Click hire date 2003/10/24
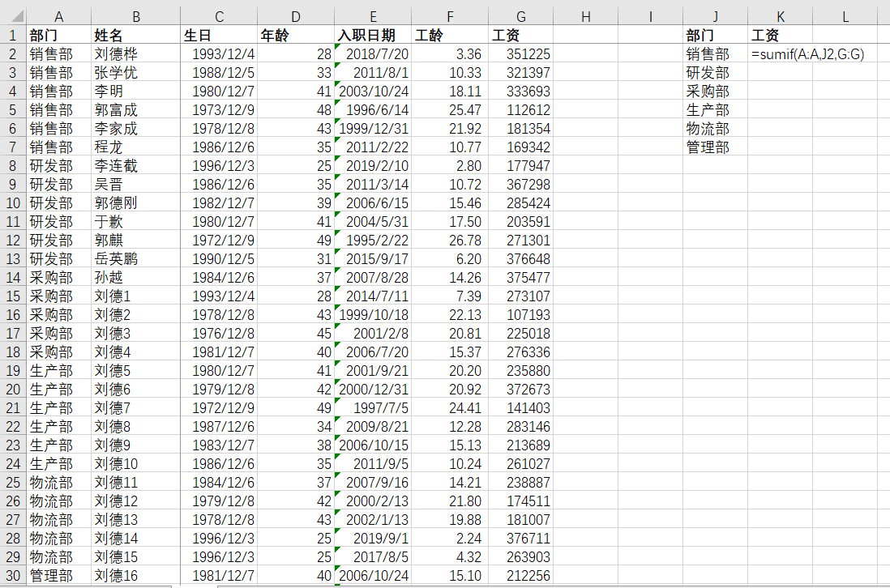This screenshot has width=890, height=588. click(x=374, y=92)
